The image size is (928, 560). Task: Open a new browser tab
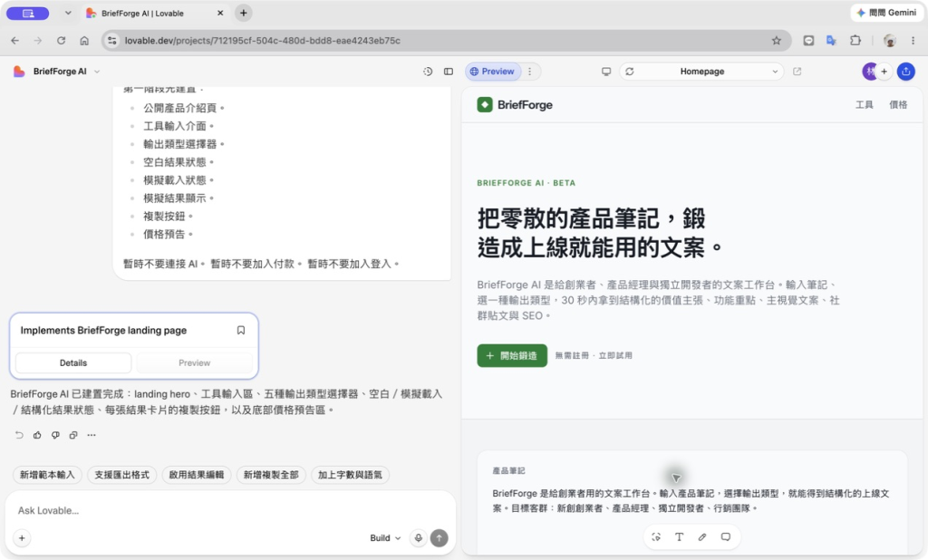click(243, 13)
